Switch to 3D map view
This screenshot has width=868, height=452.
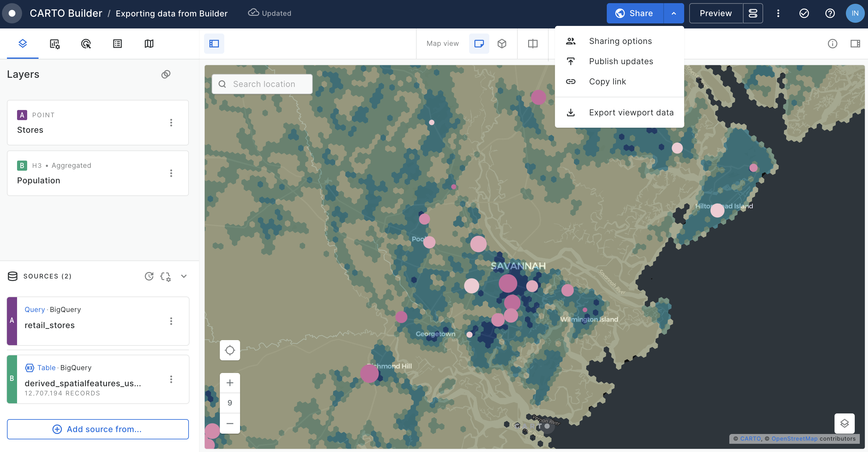(502, 44)
